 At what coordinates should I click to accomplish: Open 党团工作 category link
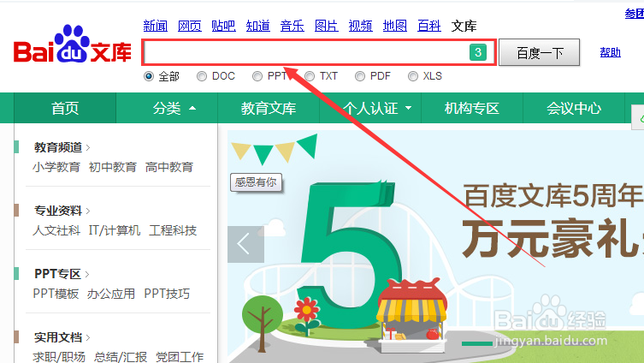[x=180, y=356]
